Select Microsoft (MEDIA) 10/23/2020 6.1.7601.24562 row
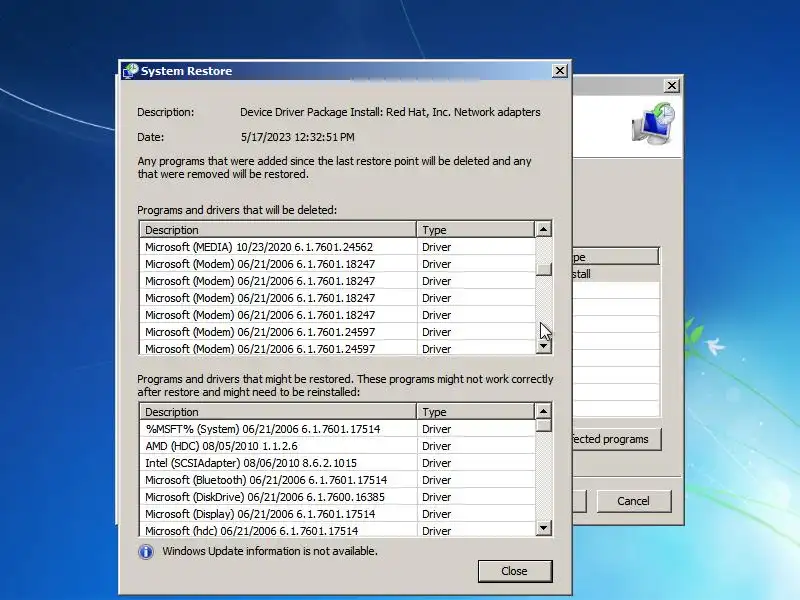This screenshot has height=600, width=800. (x=337, y=247)
